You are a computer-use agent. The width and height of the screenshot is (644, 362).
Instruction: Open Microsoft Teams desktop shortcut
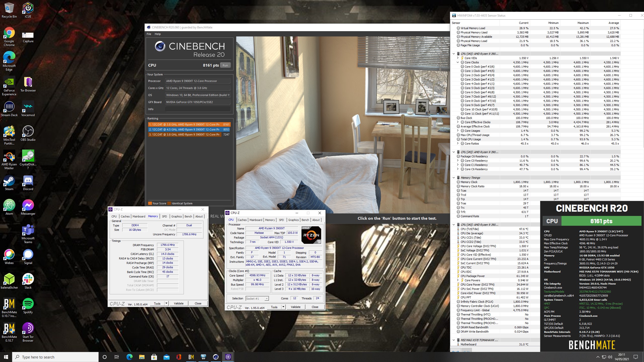[x=28, y=234]
